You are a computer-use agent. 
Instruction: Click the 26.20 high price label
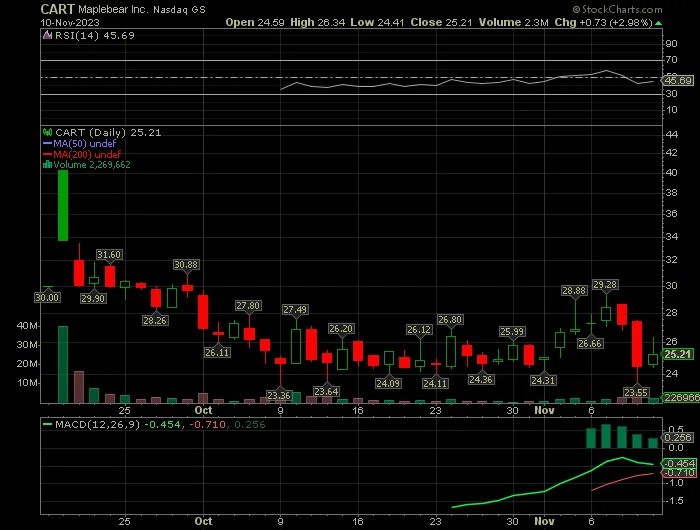pyautogui.click(x=341, y=329)
